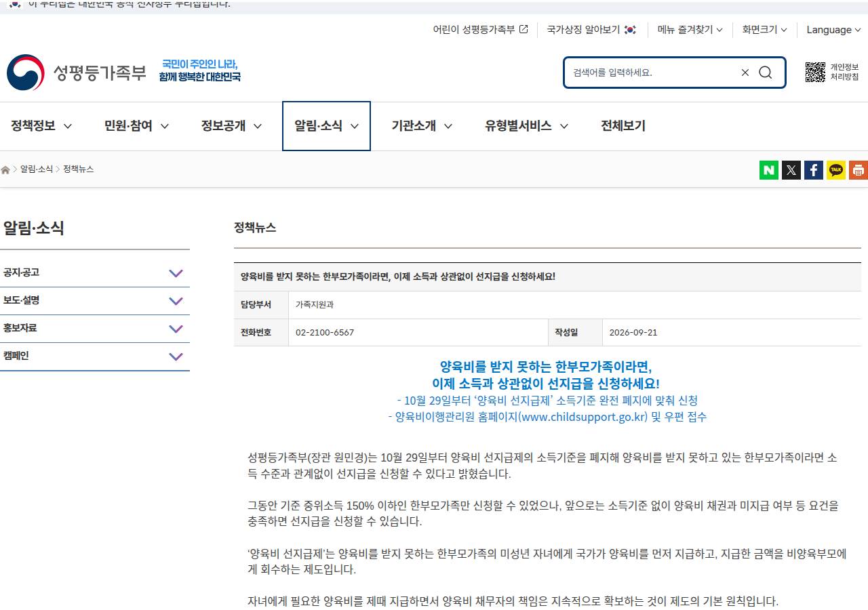Click the 정책뉴스 breadcrumb link
The height and width of the screenshot is (610, 868).
click(79, 169)
